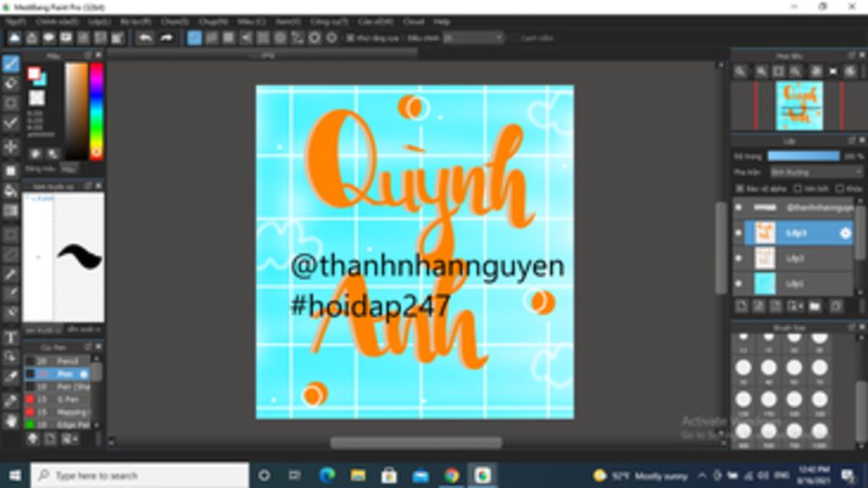Hide the selected highlighted Lớp3 layer
Viewport: 868px width, 488px height.
(739, 233)
